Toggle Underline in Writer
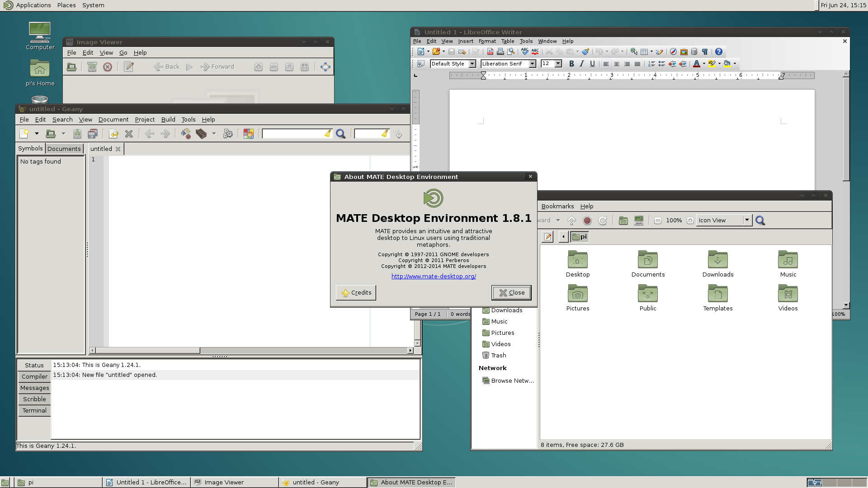The image size is (868, 488). tap(592, 64)
